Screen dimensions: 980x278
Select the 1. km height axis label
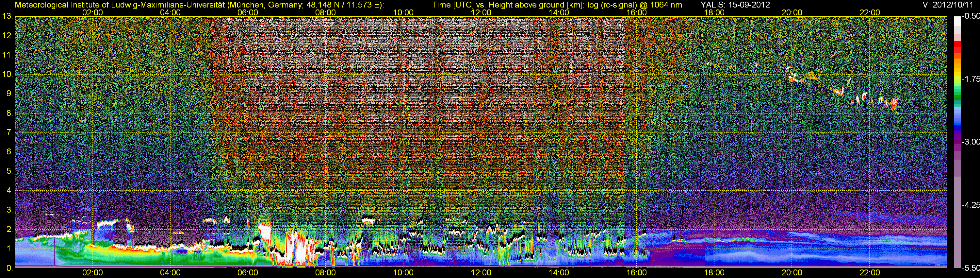pyautogui.click(x=9, y=249)
